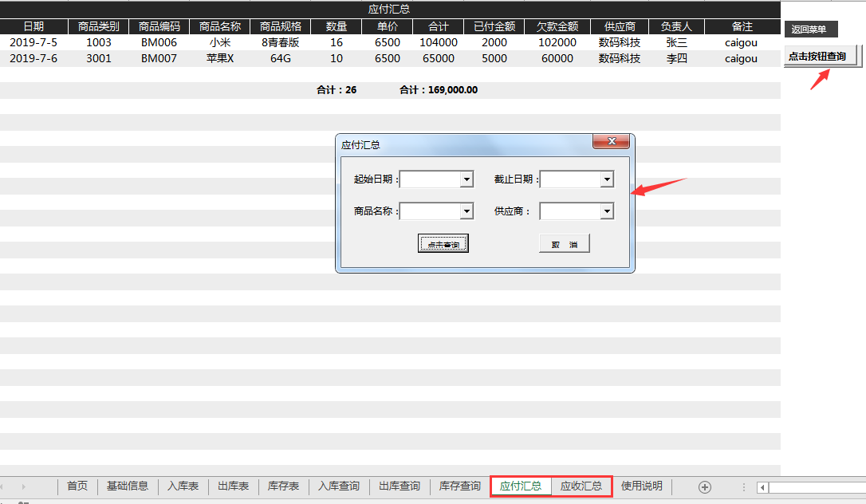Focus the 截止日期 input field
Image resolution: width=866 pixels, height=504 pixels.
pos(570,179)
